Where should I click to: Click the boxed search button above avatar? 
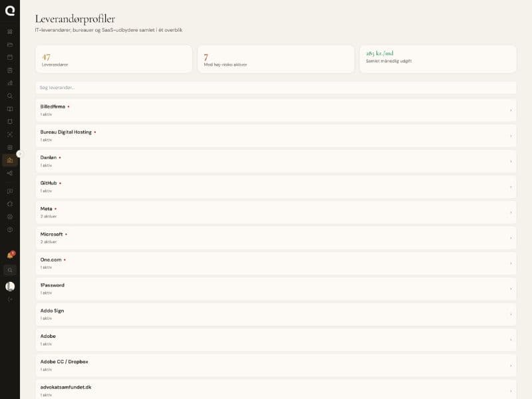pos(10,271)
